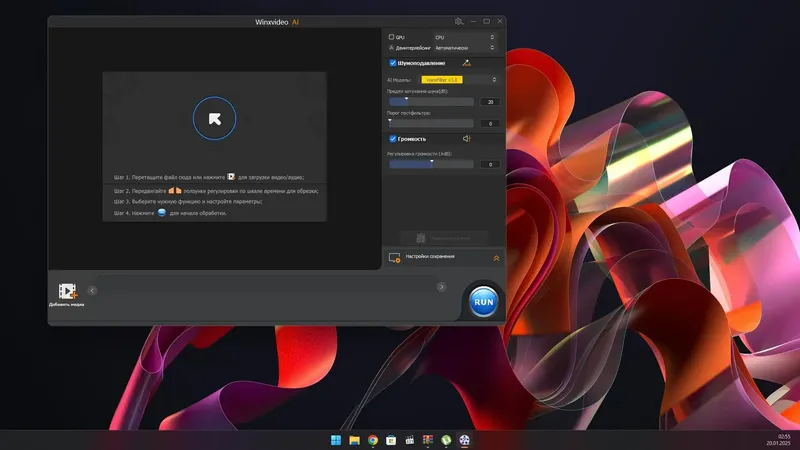
Task: Click the blue RUN button
Action: tap(483, 302)
